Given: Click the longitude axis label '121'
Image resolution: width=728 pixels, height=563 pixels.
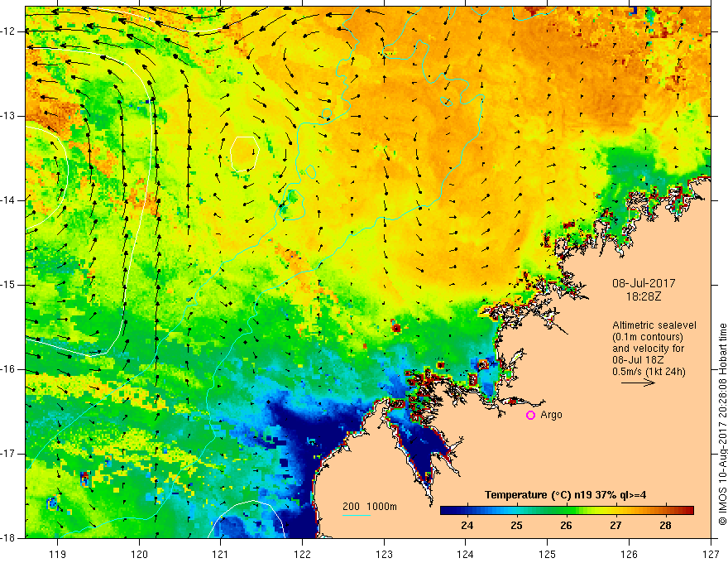Looking at the screenshot, I should click(221, 554).
